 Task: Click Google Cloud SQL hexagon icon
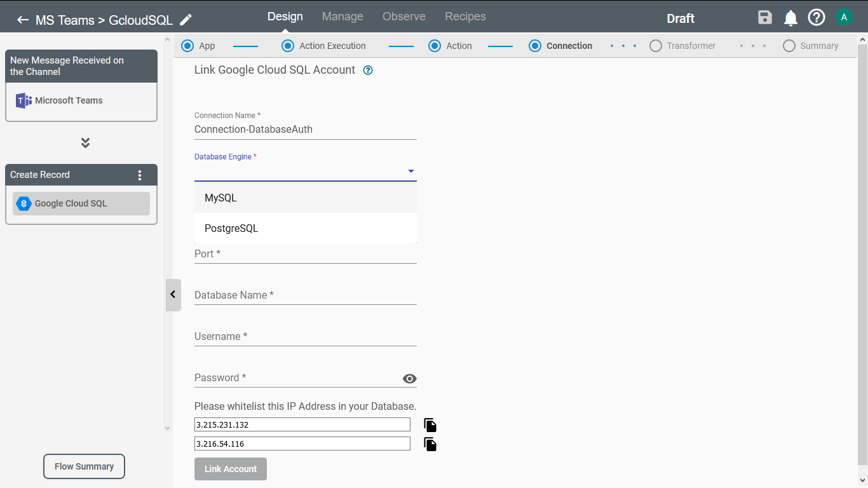click(24, 203)
